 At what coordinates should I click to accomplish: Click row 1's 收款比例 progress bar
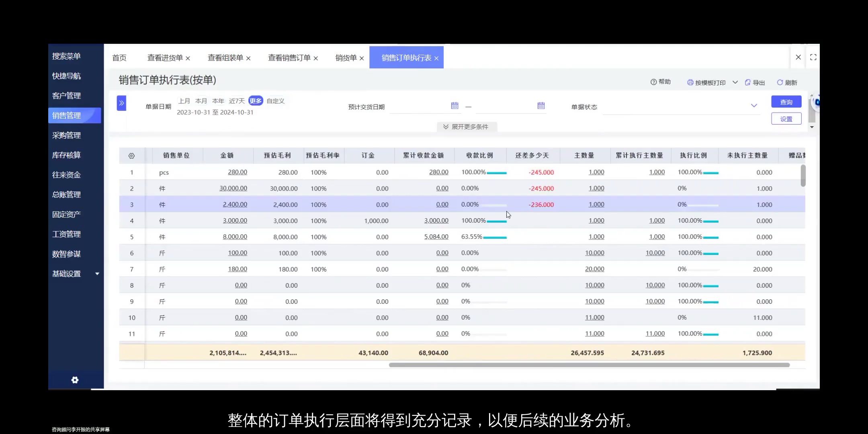pos(496,173)
